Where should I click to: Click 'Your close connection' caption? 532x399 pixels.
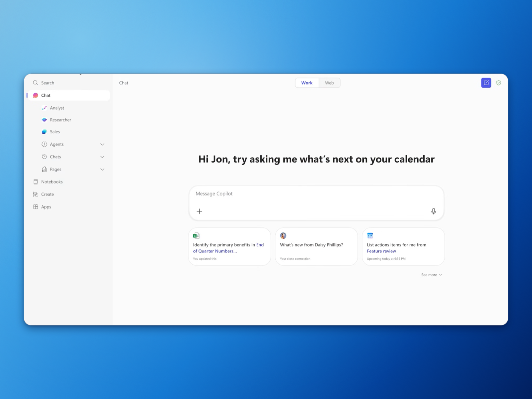click(295, 259)
